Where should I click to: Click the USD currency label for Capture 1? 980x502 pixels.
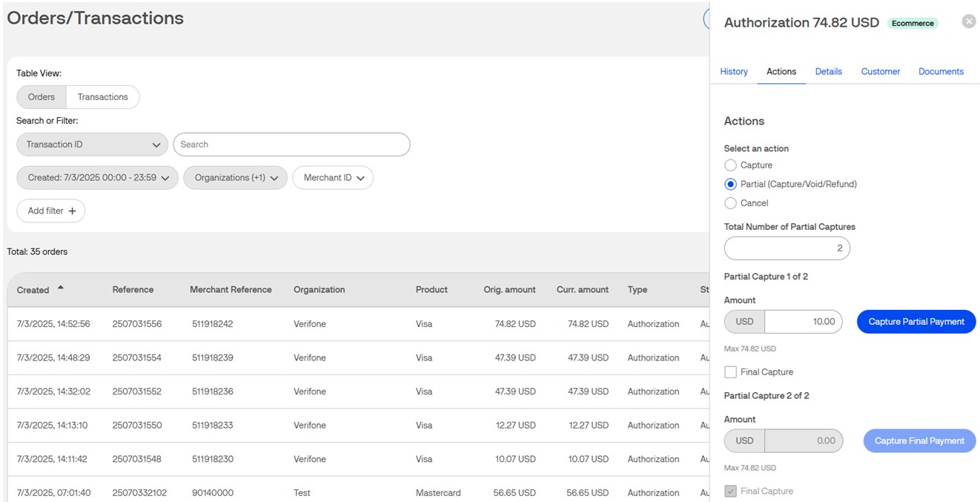pos(744,322)
